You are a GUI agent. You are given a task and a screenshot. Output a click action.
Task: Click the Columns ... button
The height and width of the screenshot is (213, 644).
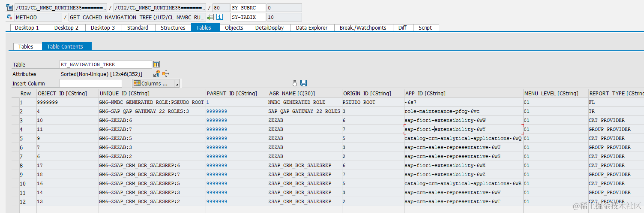tap(153, 84)
